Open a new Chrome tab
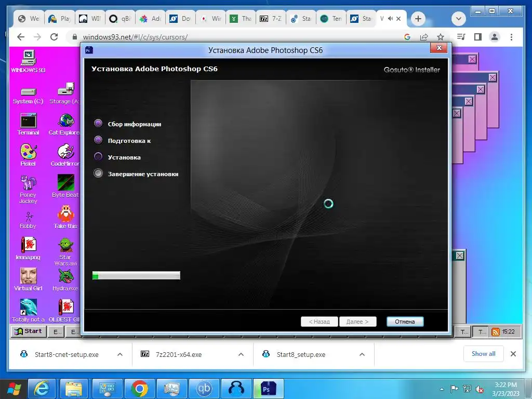532x399 pixels. 418,19
